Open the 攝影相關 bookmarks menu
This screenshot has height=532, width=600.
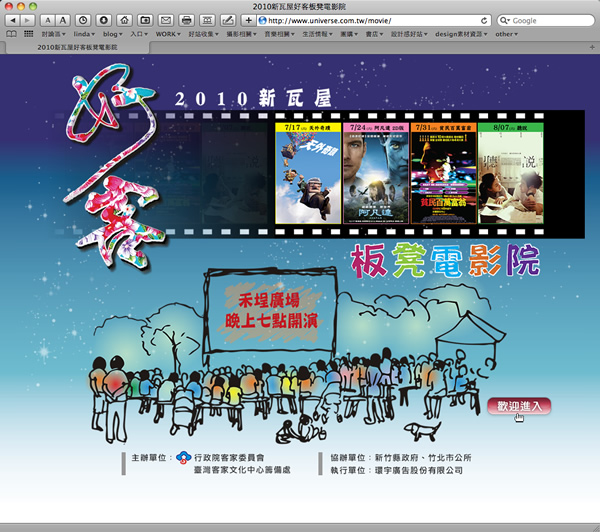point(241,34)
